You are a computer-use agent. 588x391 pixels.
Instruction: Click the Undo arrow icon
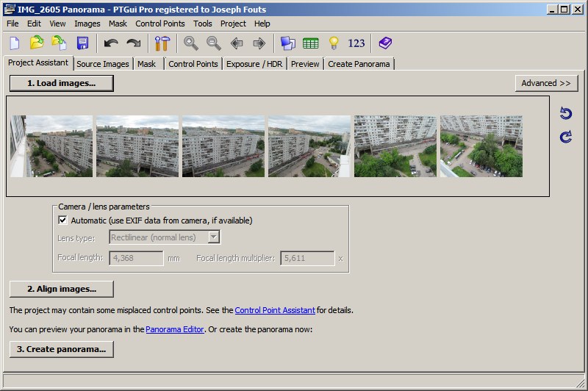(111, 43)
